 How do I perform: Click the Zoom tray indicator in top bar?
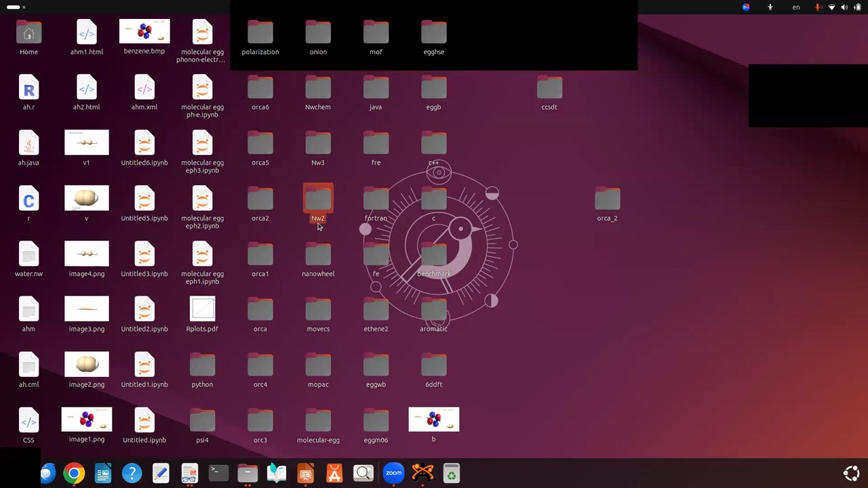click(746, 7)
